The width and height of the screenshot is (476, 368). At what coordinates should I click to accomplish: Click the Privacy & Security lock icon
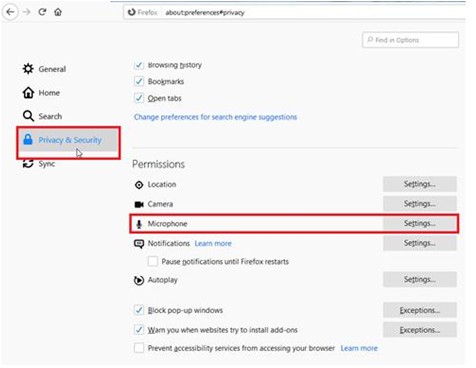[x=28, y=140]
